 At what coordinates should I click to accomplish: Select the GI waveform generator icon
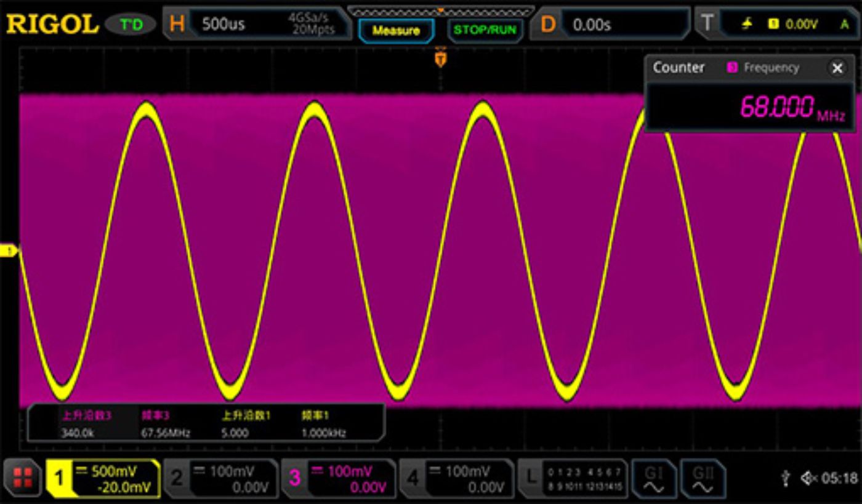coord(655,479)
